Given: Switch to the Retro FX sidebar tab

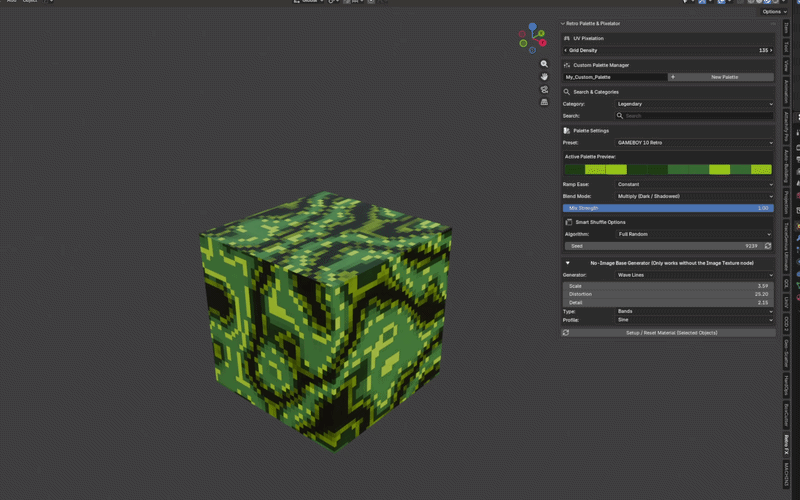Looking at the screenshot, I should (786, 445).
